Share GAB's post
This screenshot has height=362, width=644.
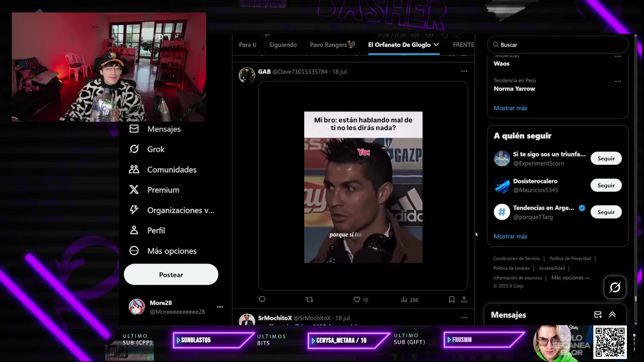point(464,300)
